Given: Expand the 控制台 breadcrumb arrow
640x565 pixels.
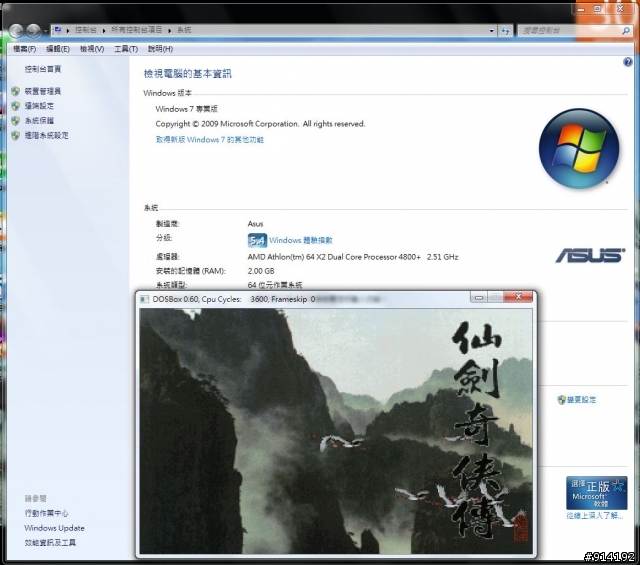Looking at the screenshot, I should (x=104, y=30).
